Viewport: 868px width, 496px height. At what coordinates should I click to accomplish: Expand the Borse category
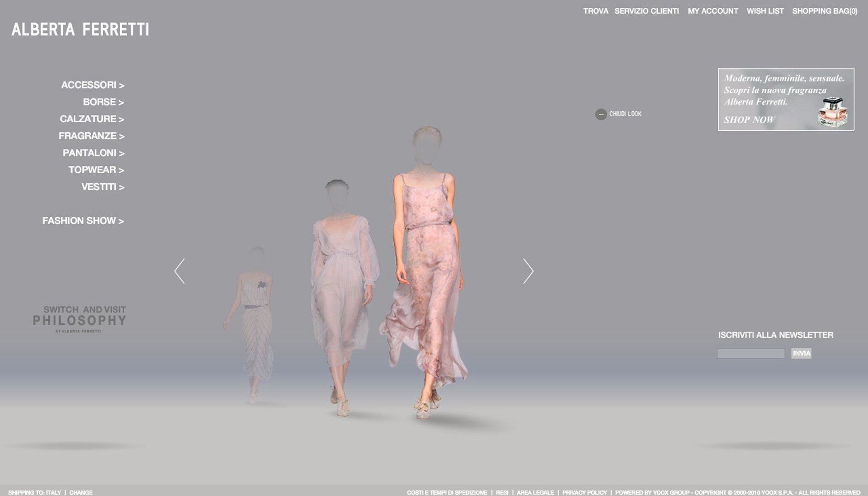pos(103,102)
